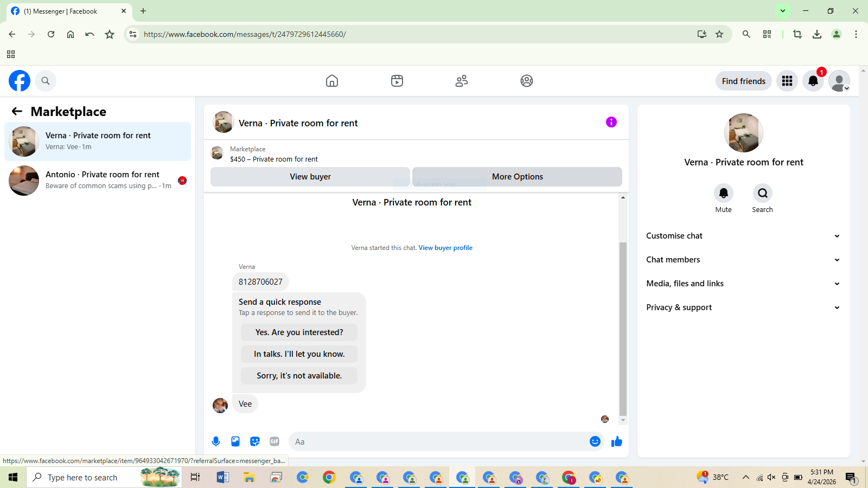The image size is (868, 488).
Task: Open Task View on taskbar
Action: (195, 477)
